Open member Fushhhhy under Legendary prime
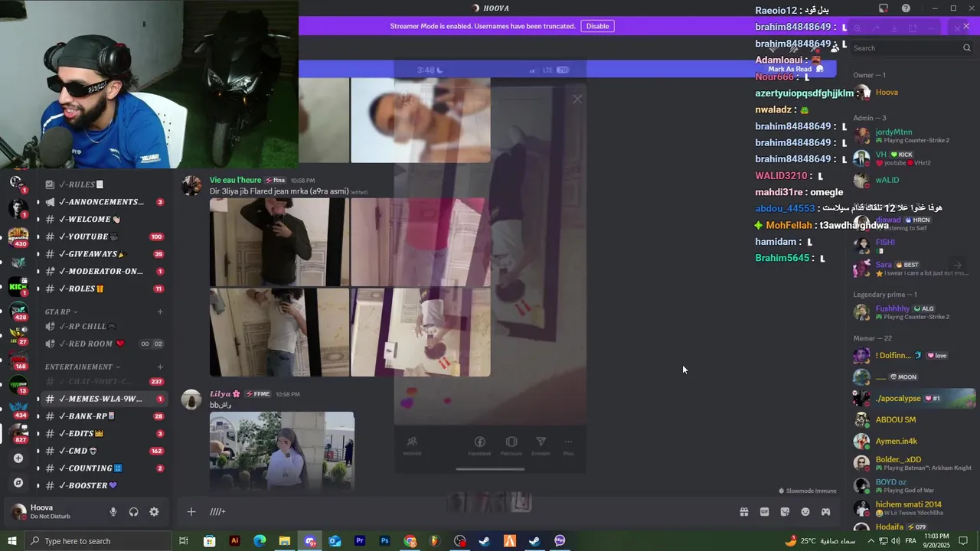Screen dimensions: 980x551 (x=912, y=312)
